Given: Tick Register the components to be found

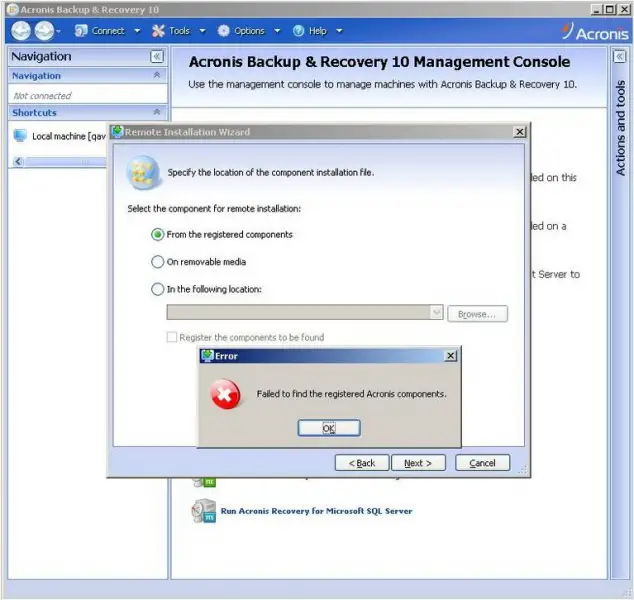Looking at the screenshot, I should [x=172, y=337].
